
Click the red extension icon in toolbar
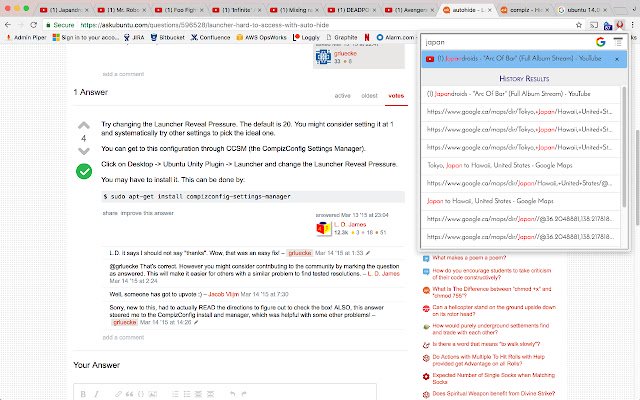point(620,25)
